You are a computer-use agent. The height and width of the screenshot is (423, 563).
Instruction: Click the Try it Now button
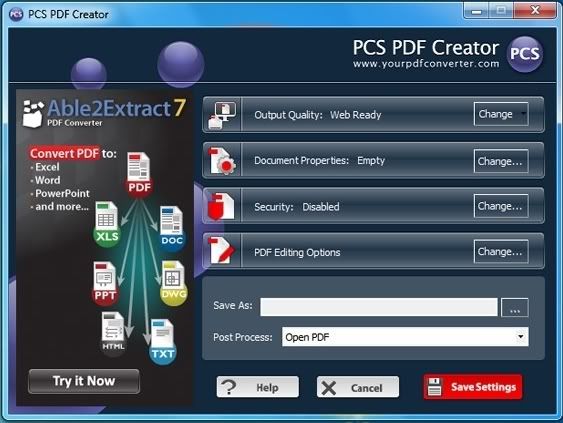pyautogui.click(x=84, y=381)
